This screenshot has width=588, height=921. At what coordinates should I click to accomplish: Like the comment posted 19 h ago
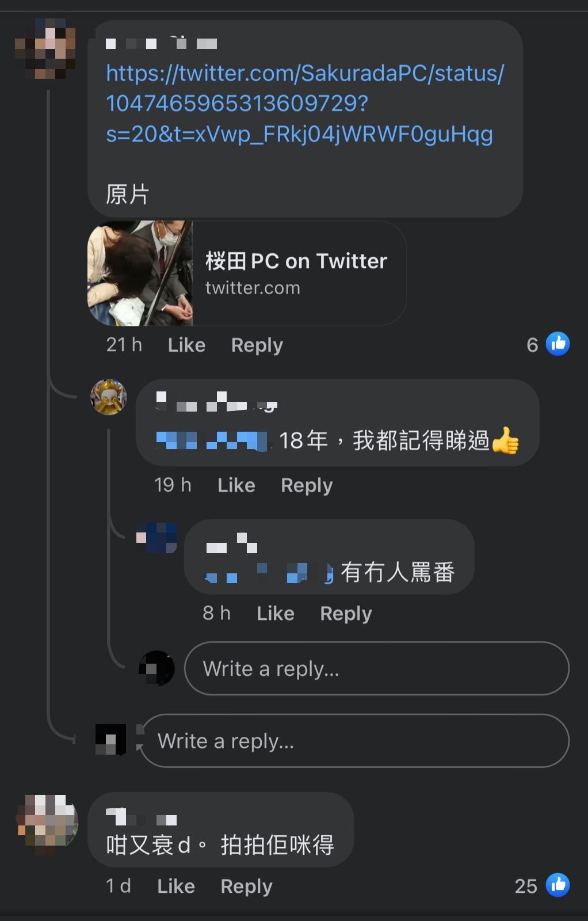click(236, 485)
